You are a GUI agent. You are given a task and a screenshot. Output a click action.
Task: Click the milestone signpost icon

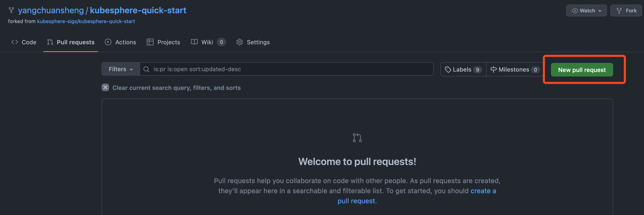[x=493, y=69]
